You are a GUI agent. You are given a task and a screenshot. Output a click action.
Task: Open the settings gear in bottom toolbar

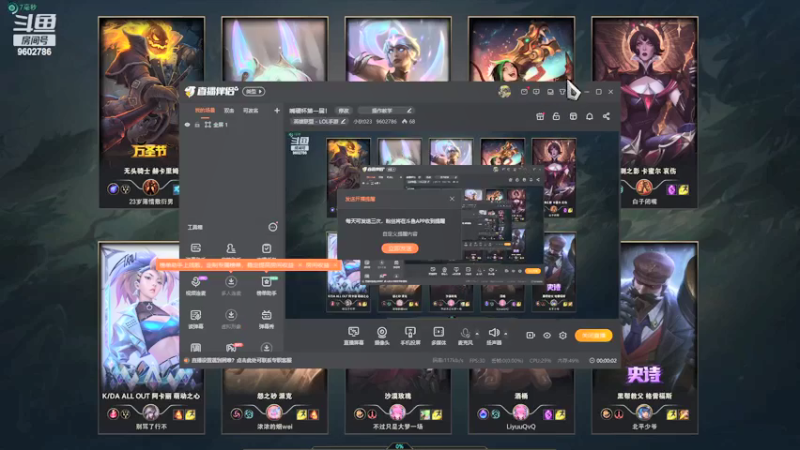[x=563, y=335]
